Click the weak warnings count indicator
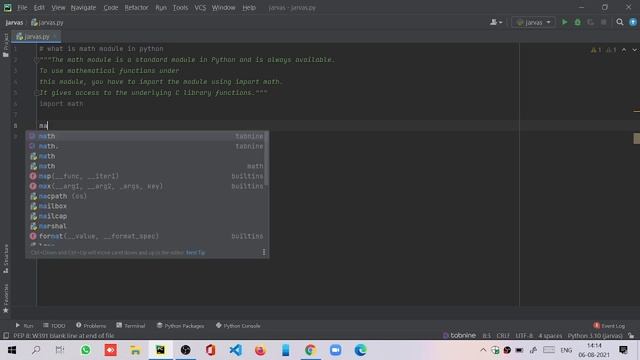This screenshot has width=640, height=360. point(611,50)
